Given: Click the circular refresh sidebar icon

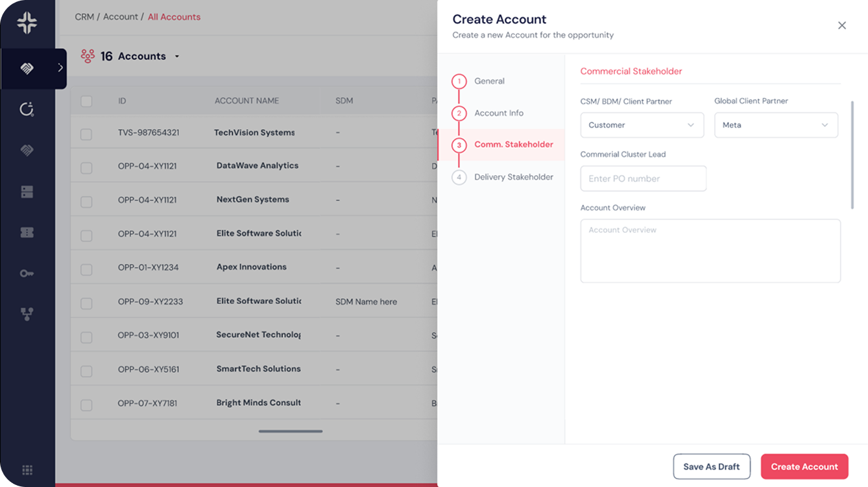Looking at the screenshot, I should point(27,109).
